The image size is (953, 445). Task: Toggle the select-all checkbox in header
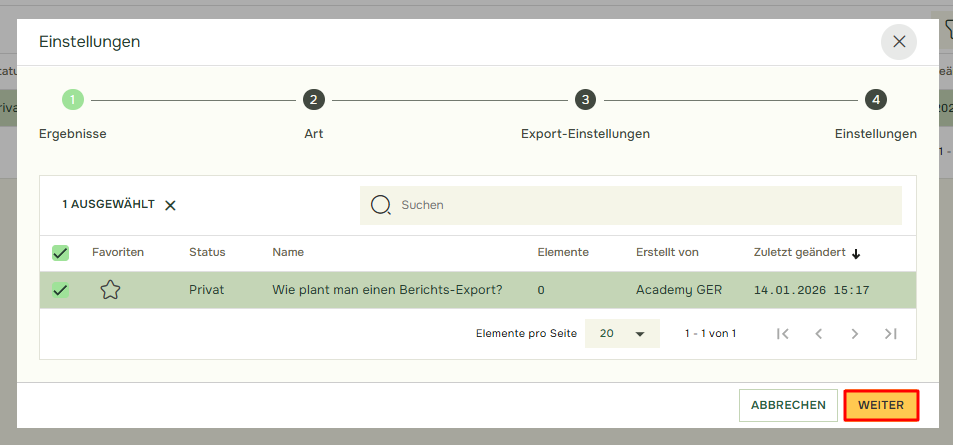[61, 253]
